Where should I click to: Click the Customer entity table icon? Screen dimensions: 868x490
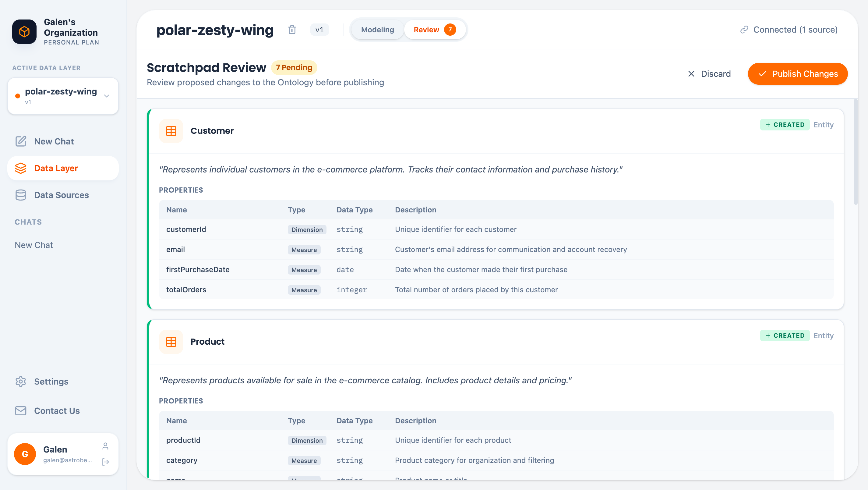(x=171, y=131)
